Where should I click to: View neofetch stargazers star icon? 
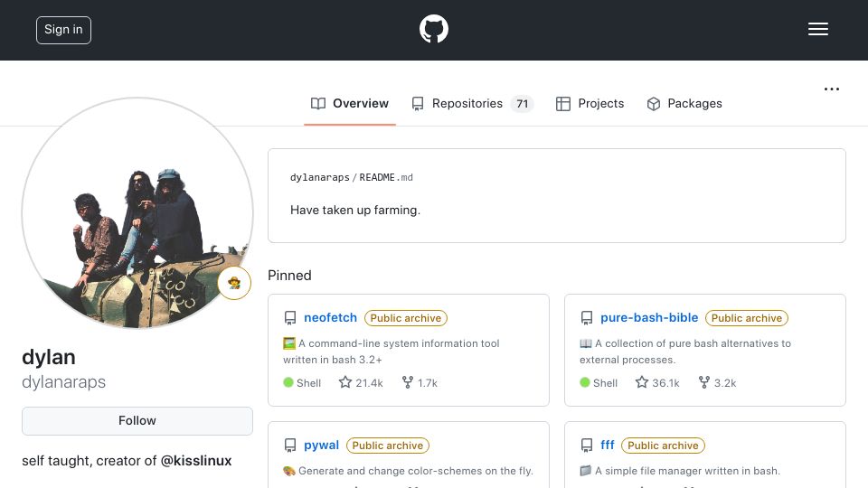click(x=345, y=382)
